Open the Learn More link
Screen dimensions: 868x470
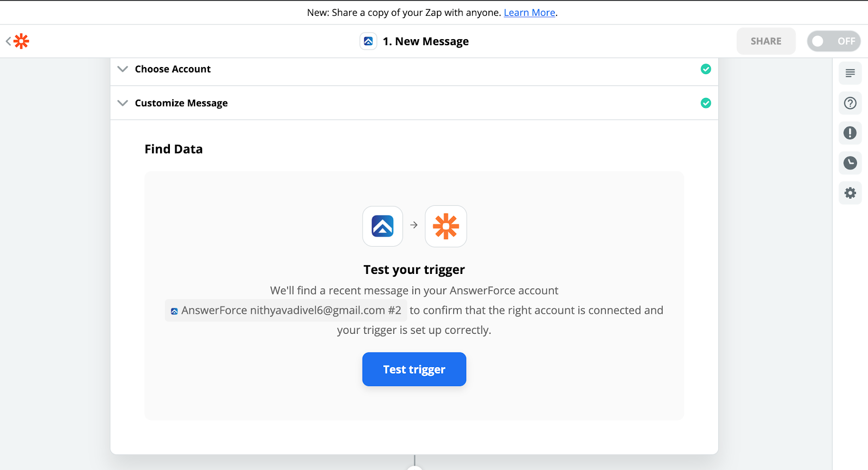tap(529, 13)
